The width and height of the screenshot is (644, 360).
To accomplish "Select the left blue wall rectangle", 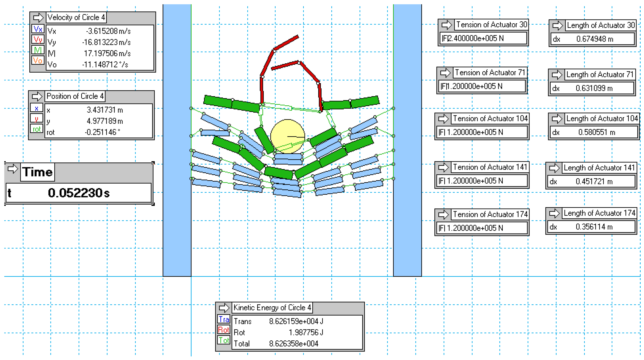I will pos(177,140).
